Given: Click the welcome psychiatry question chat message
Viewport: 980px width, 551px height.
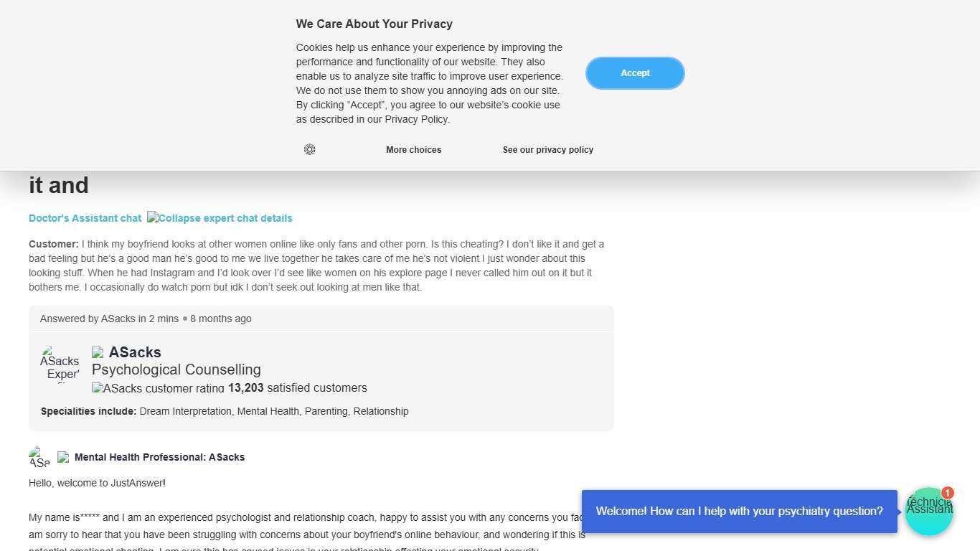Looking at the screenshot, I should 739,512.
